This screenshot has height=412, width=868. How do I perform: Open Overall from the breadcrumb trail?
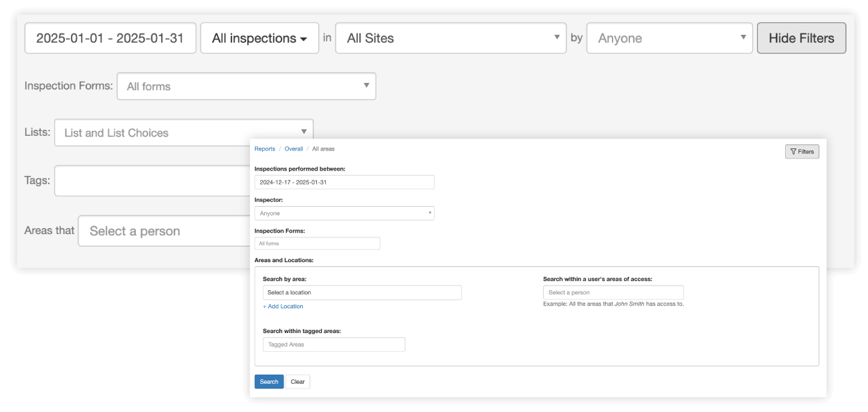point(294,148)
